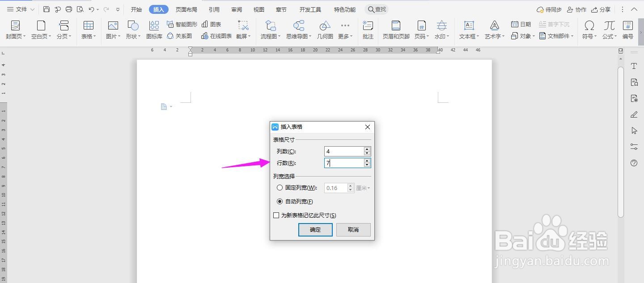This screenshot has width=644, height=283.
Task: Insert a 空白页 blank page
Action: (41, 30)
